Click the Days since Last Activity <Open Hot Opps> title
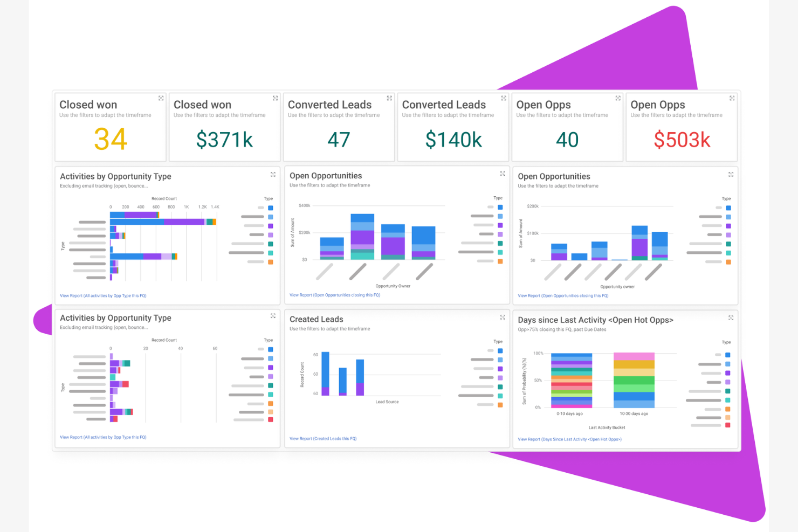This screenshot has height=532, width=798. [595, 320]
